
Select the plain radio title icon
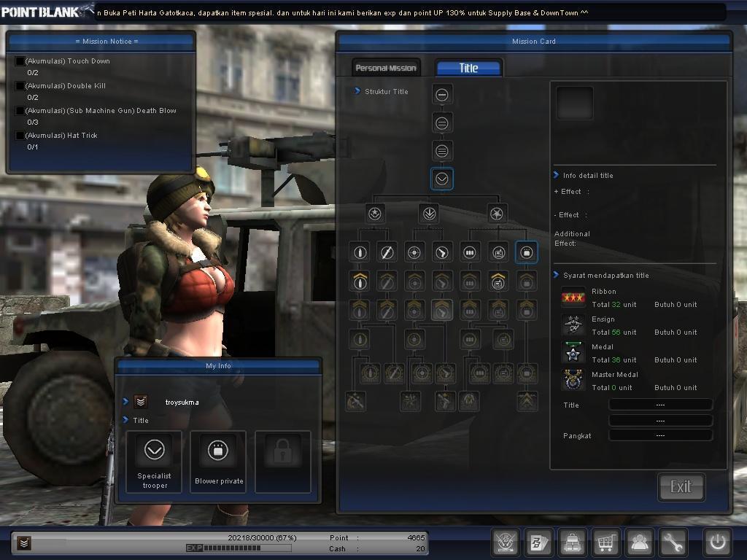(498, 252)
